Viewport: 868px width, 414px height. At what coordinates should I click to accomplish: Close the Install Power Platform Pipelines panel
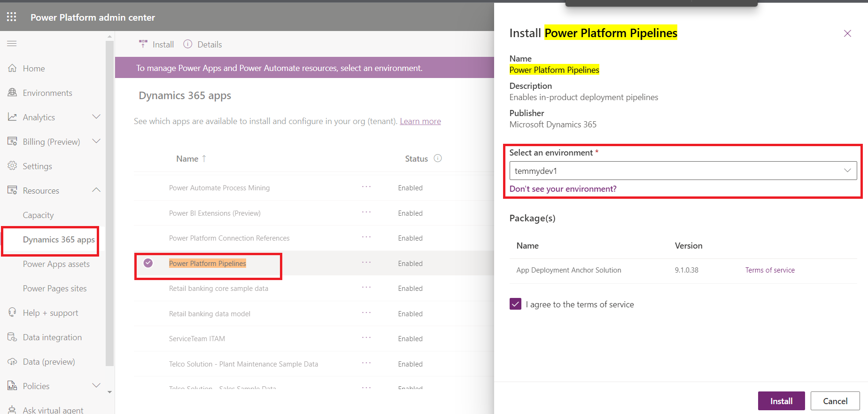click(847, 33)
